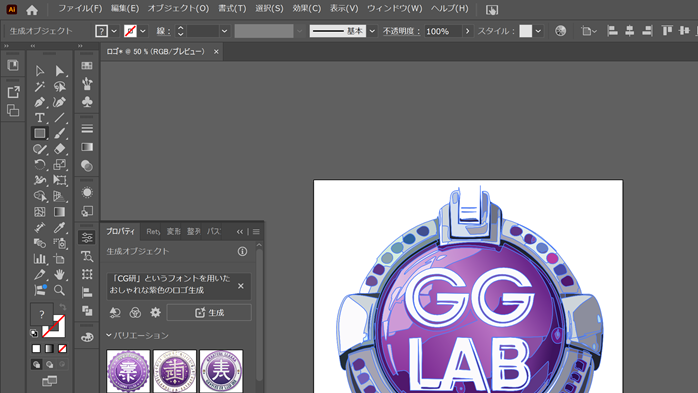Open the Stroke panel lines icon
The height and width of the screenshot is (393, 698).
(87, 129)
